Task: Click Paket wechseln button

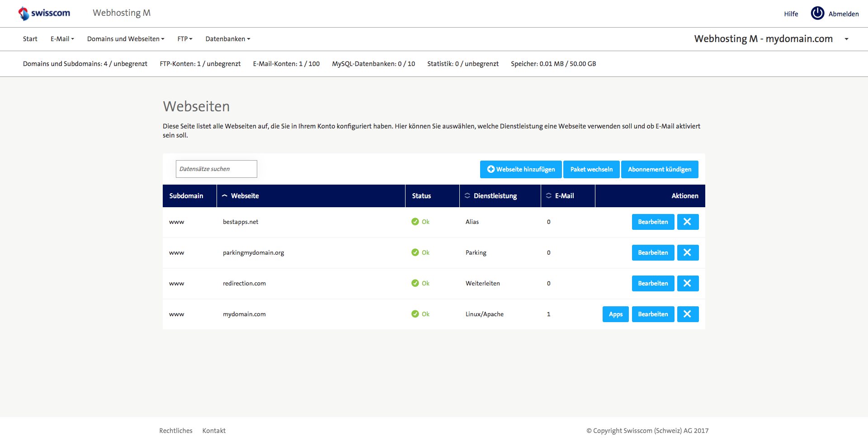Action: (x=591, y=169)
